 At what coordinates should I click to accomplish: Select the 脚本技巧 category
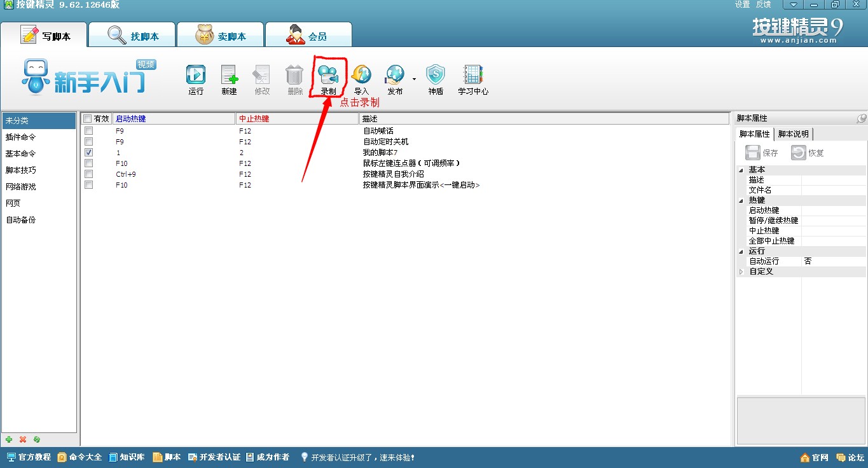click(x=39, y=170)
